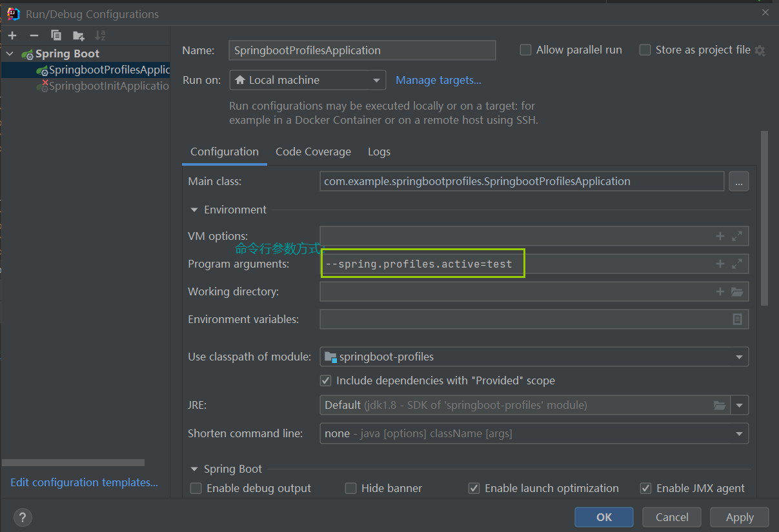Expand the Program arguments field editor
This screenshot has width=779, height=532.
(737, 264)
